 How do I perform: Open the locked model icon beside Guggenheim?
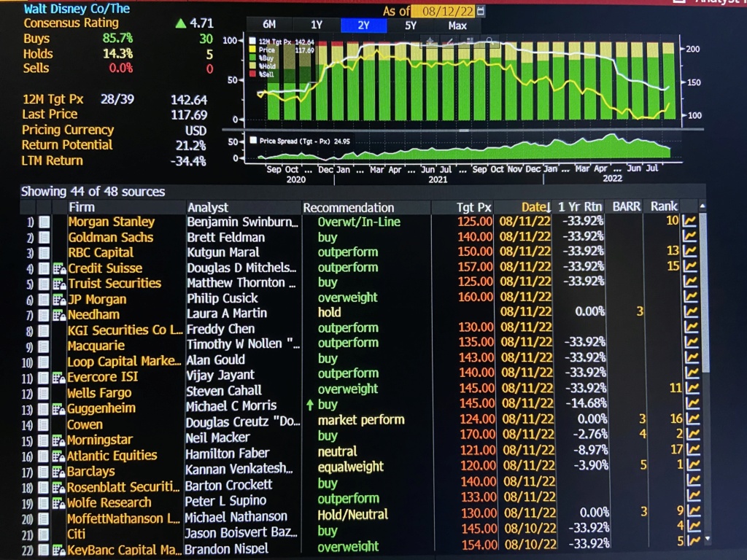pos(58,409)
